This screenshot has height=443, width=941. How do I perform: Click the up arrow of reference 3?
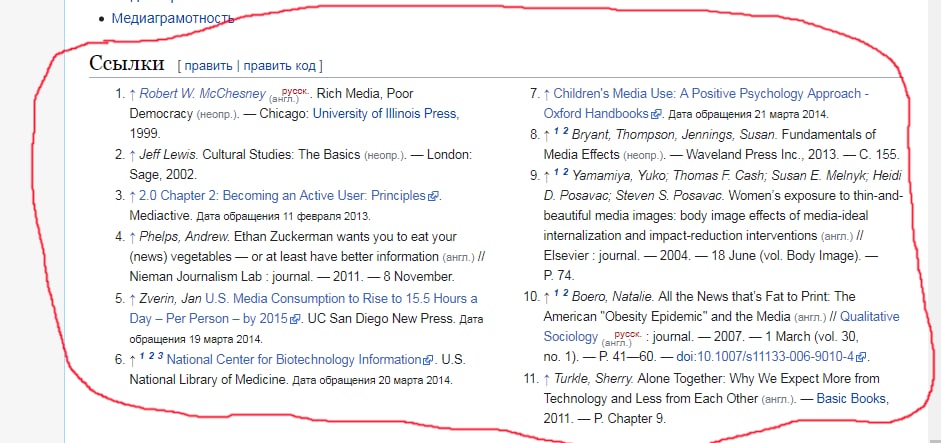pos(133,196)
